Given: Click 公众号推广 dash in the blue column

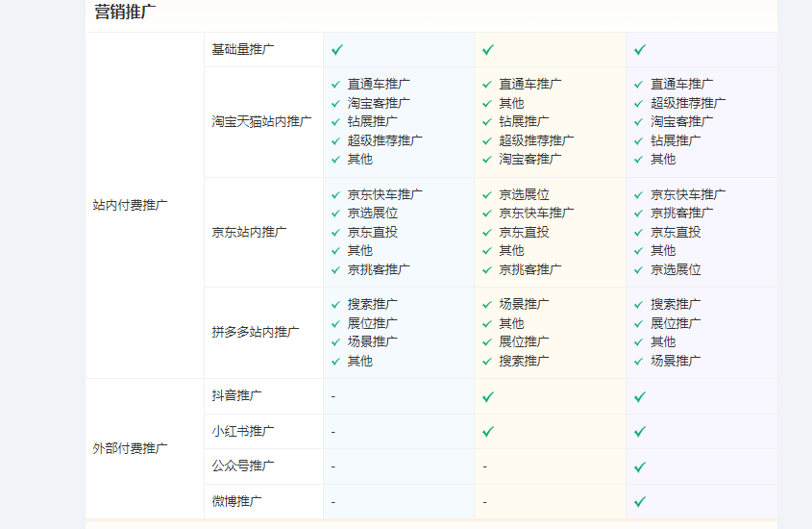Looking at the screenshot, I should click(333, 466).
